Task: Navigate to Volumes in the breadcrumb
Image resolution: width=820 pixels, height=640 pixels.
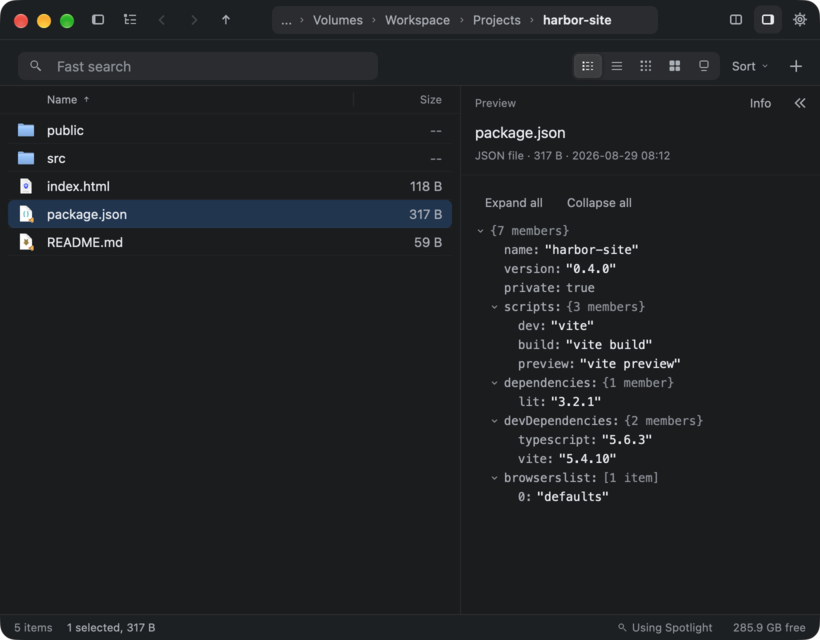Action: click(338, 20)
